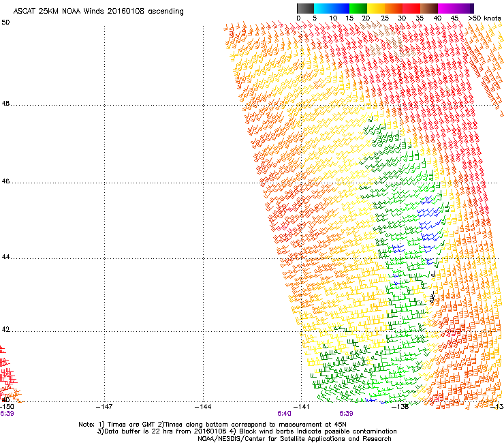
Task: Click the '6:39' time label right of -141
Action: coord(346,414)
